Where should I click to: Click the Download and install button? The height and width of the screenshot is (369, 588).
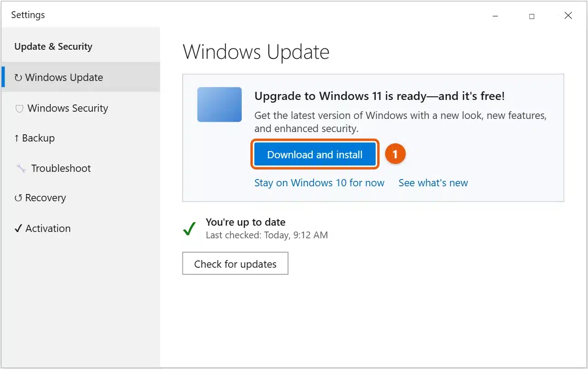click(315, 155)
